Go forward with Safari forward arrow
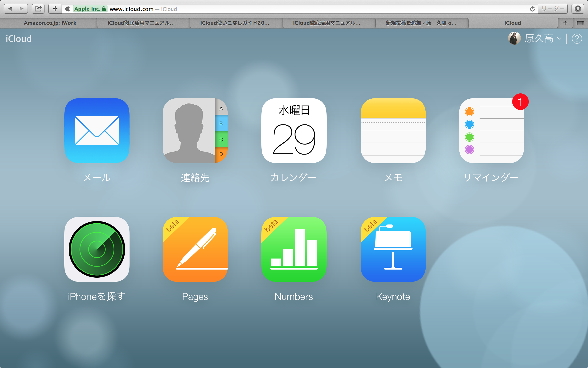This screenshot has width=588, height=368. [x=22, y=9]
